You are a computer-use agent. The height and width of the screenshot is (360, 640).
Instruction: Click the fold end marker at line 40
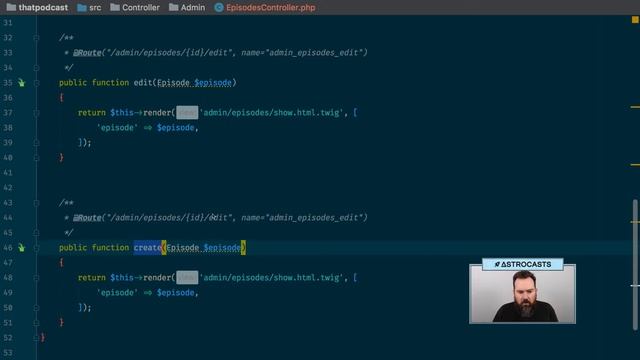[36, 158]
